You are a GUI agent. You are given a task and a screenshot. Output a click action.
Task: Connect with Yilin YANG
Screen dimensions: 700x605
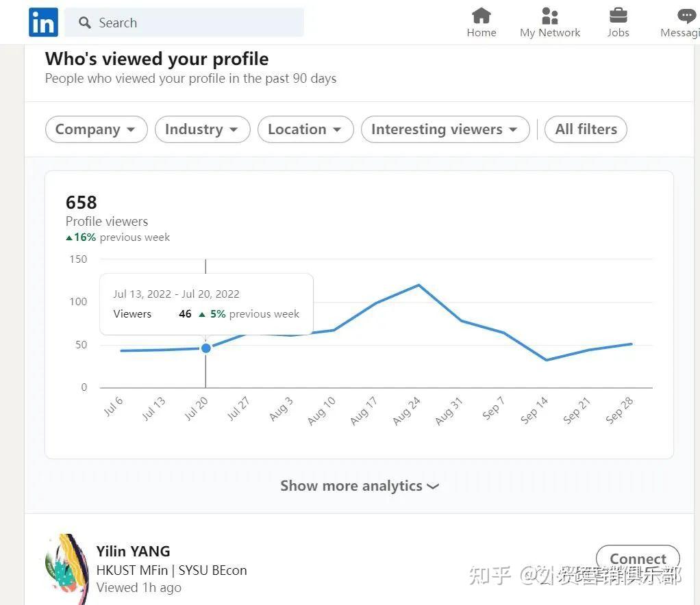pyautogui.click(x=637, y=558)
